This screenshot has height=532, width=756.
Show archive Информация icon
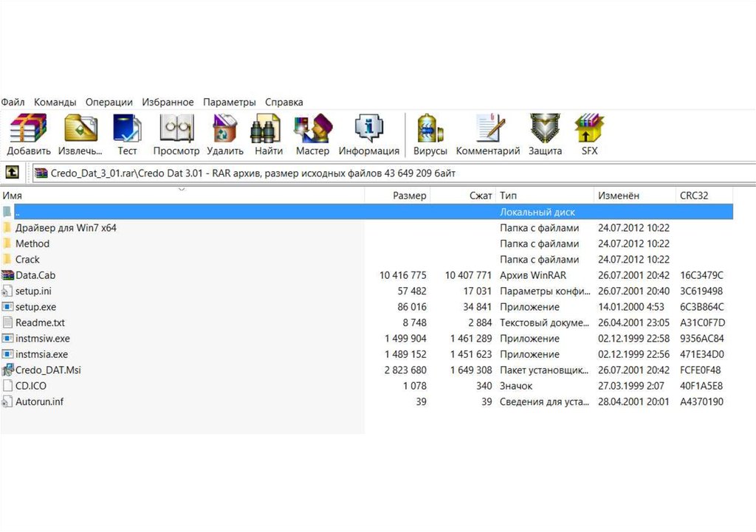click(368, 128)
